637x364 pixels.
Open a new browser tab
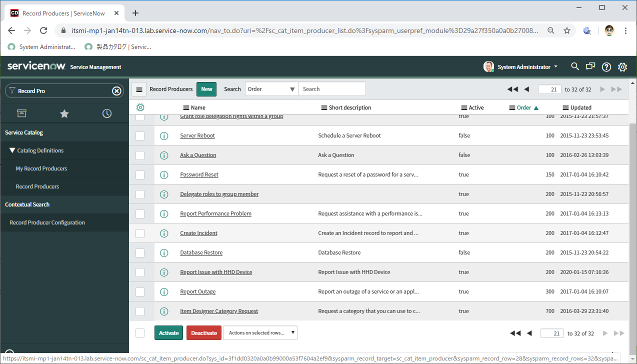(x=135, y=13)
